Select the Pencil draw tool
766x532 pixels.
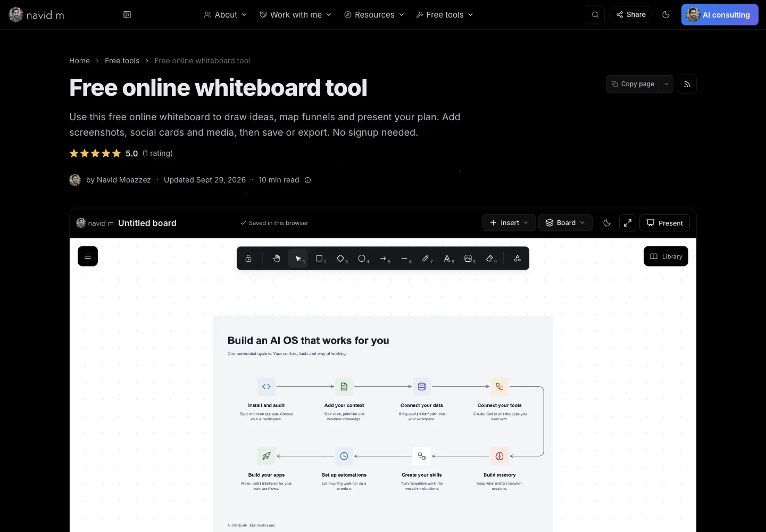(426, 259)
